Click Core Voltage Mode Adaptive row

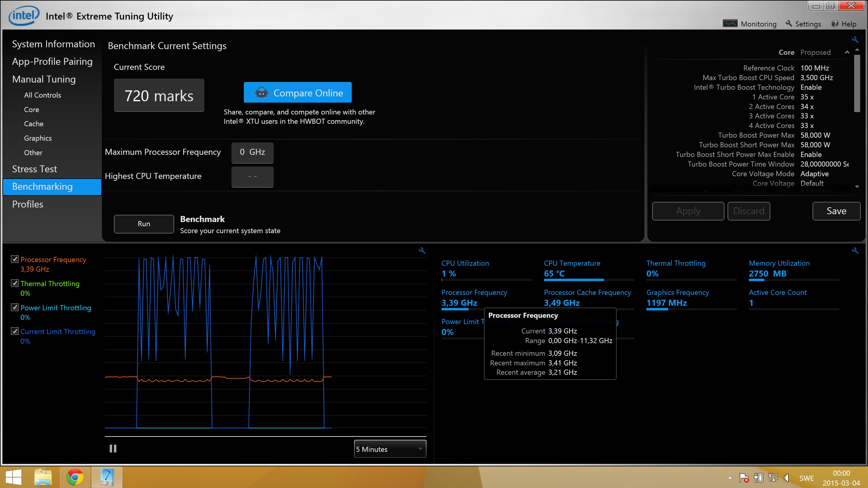[780, 174]
